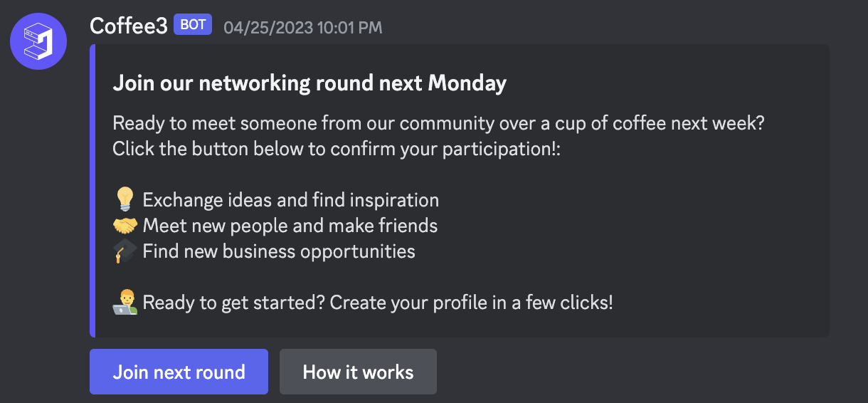Click the lightbulb emoji
The image size is (868, 403).
125,199
